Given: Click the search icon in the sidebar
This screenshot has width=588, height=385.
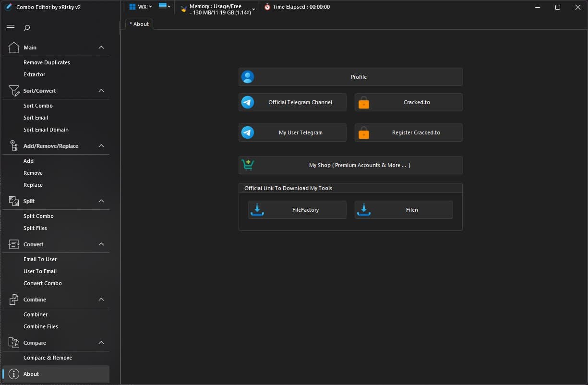Looking at the screenshot, I should coord(27,28).
